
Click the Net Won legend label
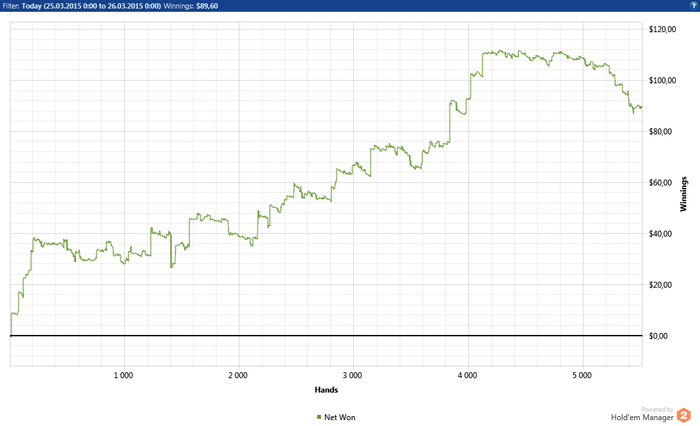point(340,417)
